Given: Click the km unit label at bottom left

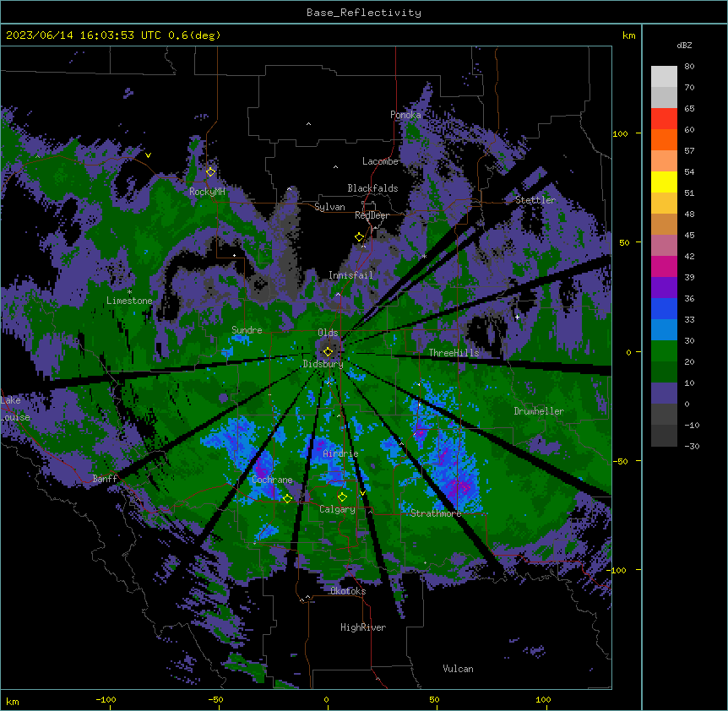Looking at the screenshot, I should [13, 702].
